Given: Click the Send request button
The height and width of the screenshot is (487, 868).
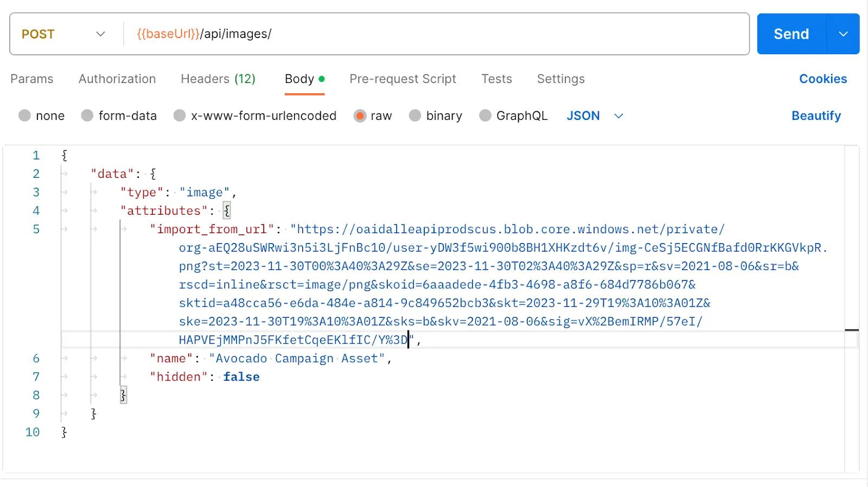Looking at the screenshot, I should [x=791, y=34].
